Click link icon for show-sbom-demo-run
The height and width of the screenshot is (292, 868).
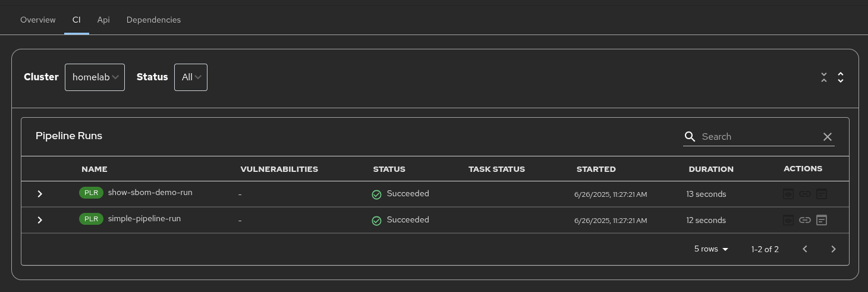(804, 194)
